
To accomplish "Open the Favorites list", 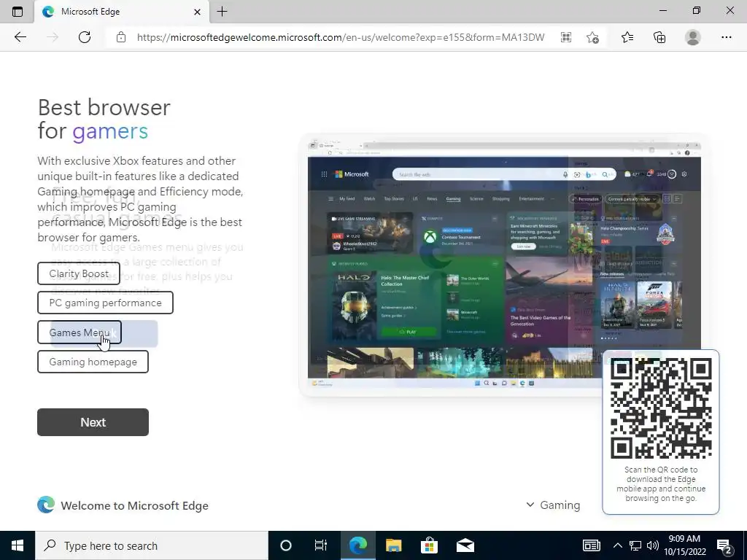I will click(x=627, y=37).
